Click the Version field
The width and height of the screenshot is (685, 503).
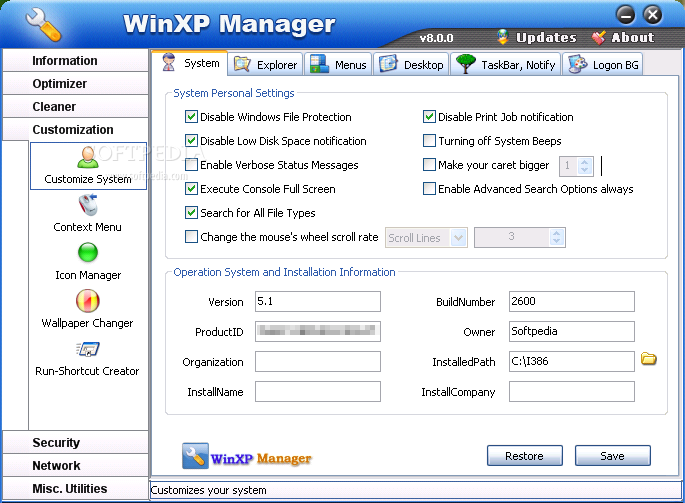point(318,302)
